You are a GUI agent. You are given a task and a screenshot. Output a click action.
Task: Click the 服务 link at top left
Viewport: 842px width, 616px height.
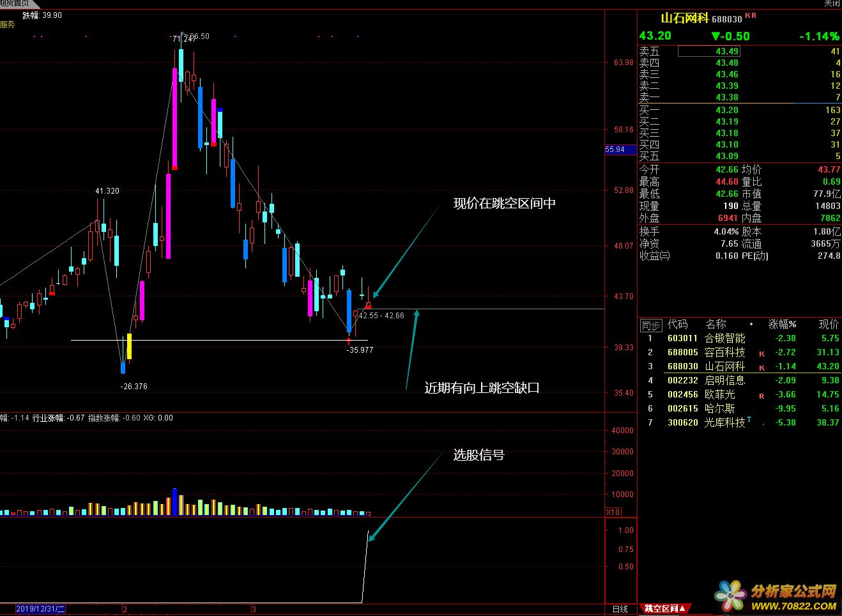tap(7, 24)
